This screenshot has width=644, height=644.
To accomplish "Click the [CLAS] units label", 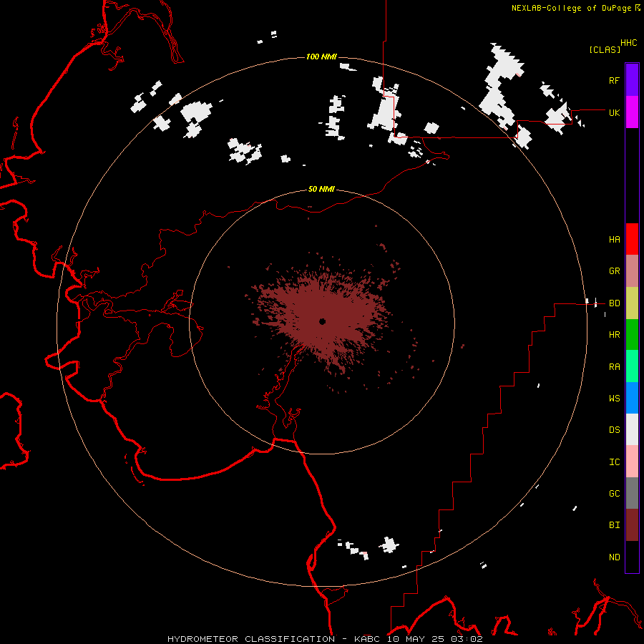I will (605, 49).
